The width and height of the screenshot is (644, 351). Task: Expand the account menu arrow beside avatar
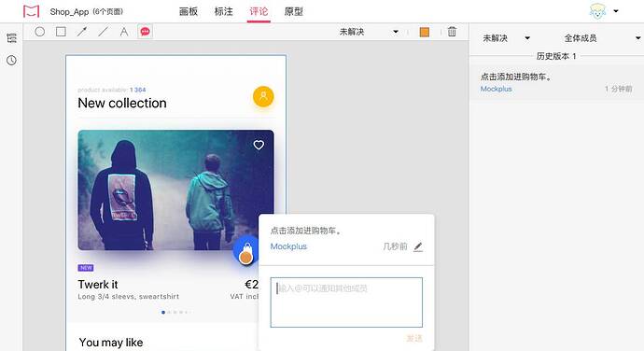pos(616,11)
